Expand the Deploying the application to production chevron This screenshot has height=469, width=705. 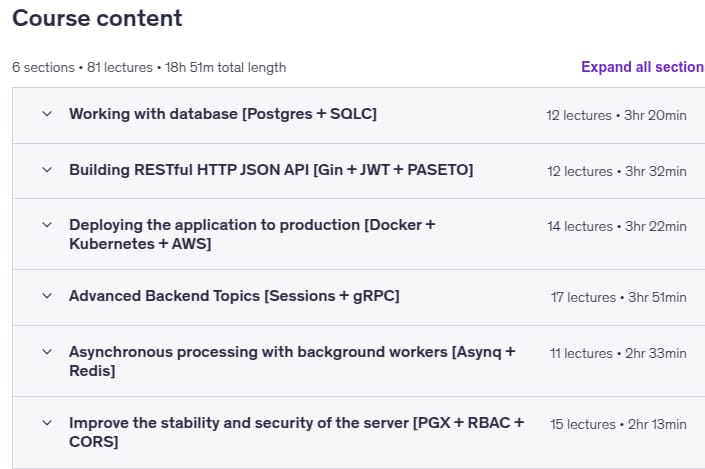(x=47, y=225)
